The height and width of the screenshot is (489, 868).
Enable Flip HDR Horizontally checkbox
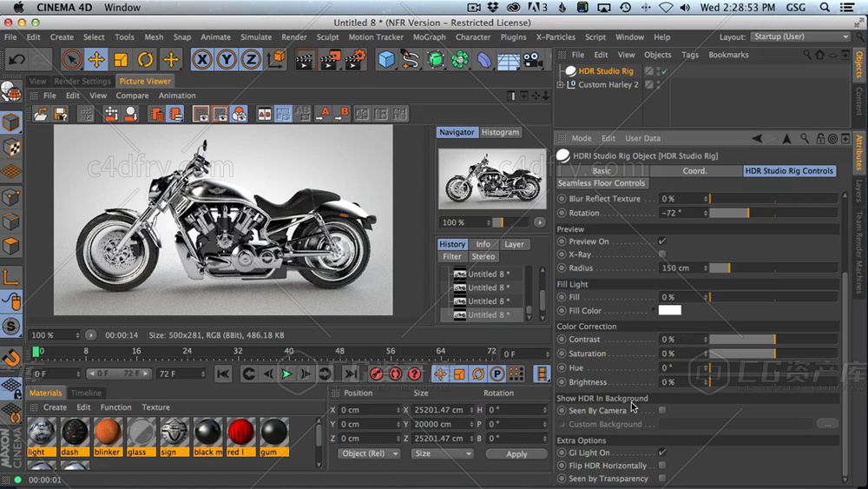(662, 466)
